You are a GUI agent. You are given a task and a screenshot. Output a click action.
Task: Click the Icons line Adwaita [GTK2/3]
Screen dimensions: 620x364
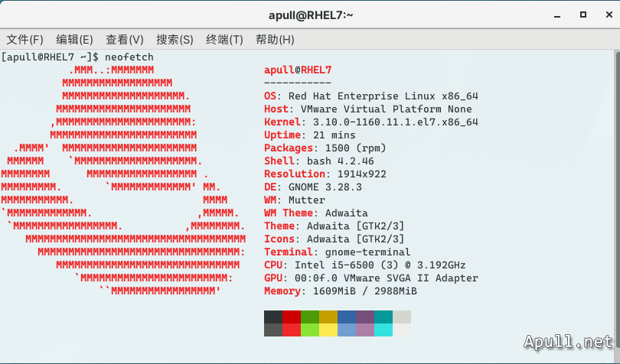click(x=334, y=239)
